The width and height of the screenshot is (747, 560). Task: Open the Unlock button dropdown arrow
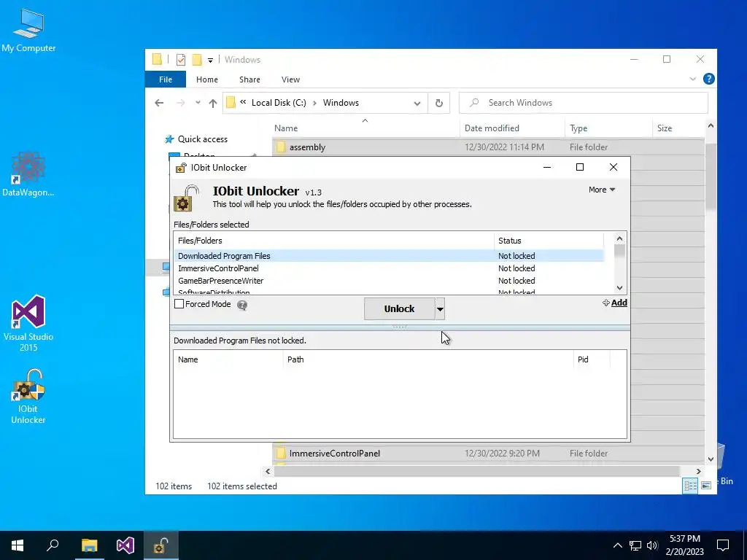(440, 309)
